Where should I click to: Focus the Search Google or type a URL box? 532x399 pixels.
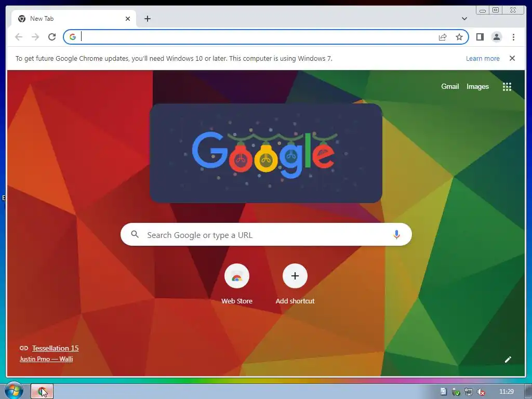point(266,234)
